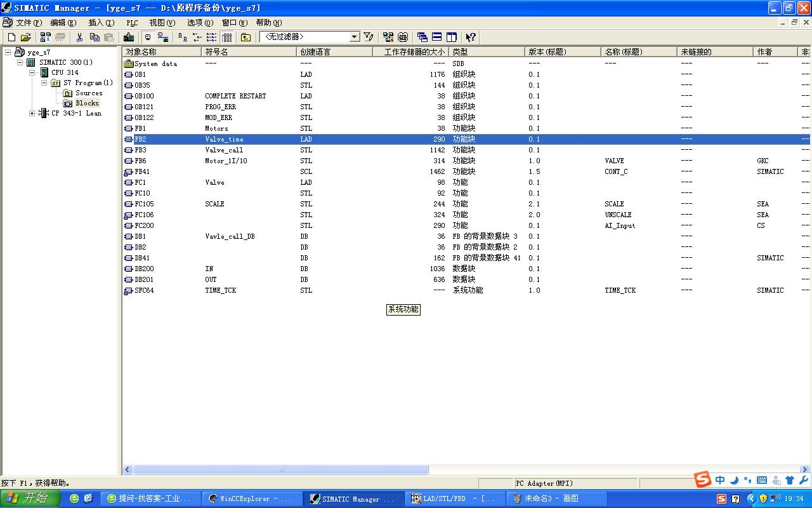Open the 插入(I) menu
Image resolution: width=812 pixels, height=508 pixels.
coord(101,23)
